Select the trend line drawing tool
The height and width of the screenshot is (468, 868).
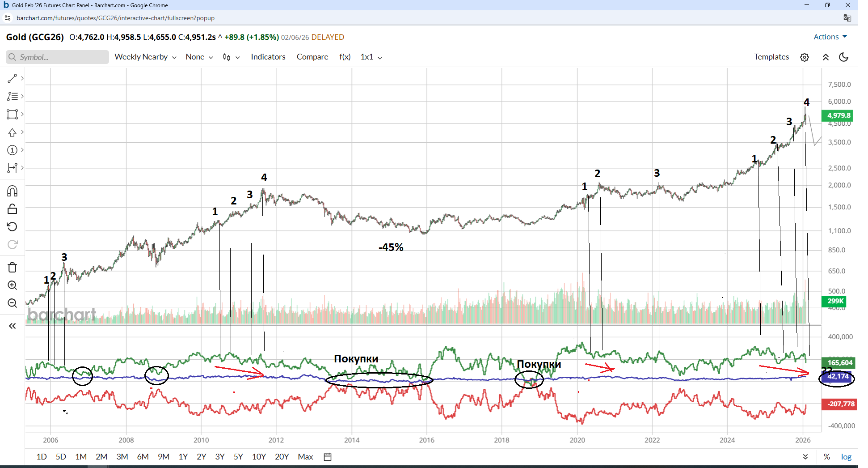pos(12,79)
